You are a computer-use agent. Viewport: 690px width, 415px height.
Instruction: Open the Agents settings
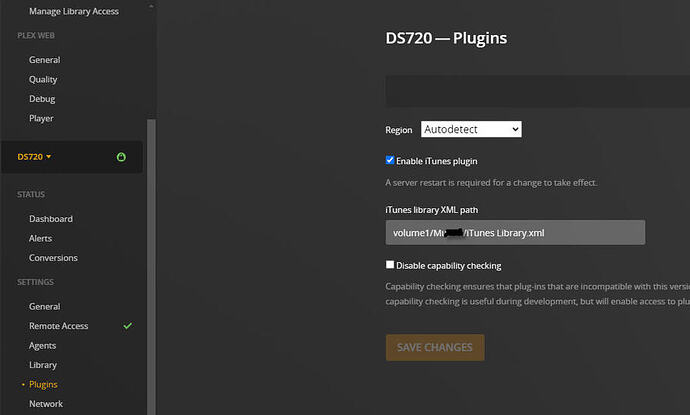pyautogui.click(x=42, y=346)
